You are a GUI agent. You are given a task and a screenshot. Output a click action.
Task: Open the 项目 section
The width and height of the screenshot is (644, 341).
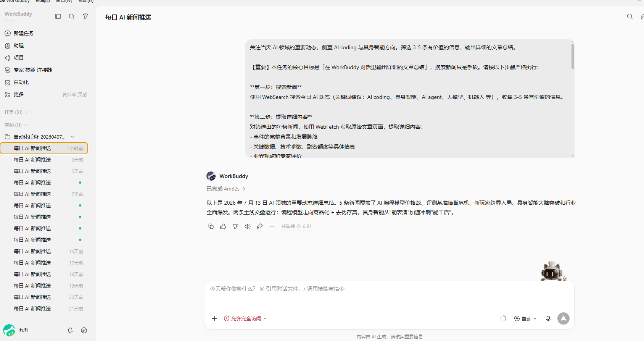point(19,58)
